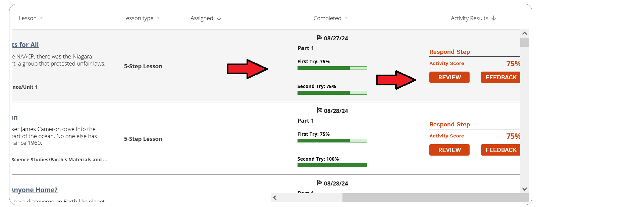Click FEEDBACK button for the 08/27/24 lesson
This screenshot has width=644, height=207.
point(501,77)
